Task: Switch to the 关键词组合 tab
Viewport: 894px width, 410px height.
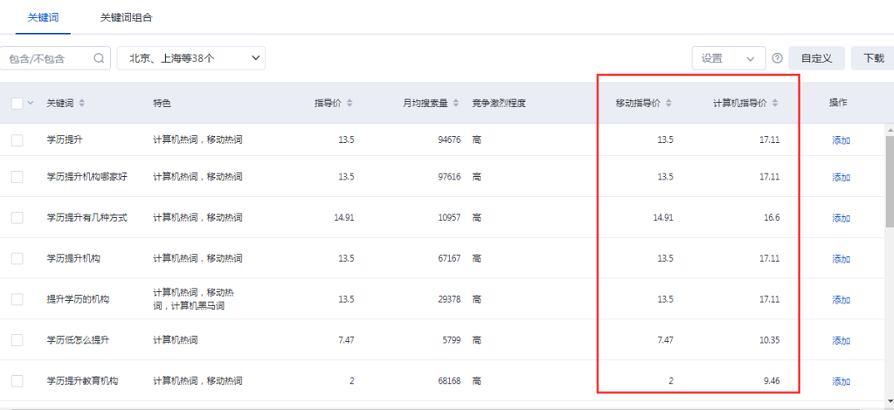Action: pos(126,18)
